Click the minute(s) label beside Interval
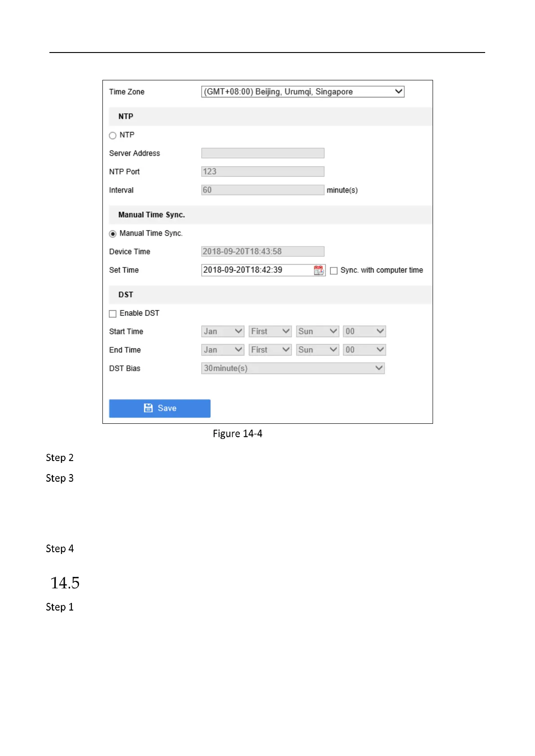The height and width of the screenshot is (756, 535). click(342, 190)
